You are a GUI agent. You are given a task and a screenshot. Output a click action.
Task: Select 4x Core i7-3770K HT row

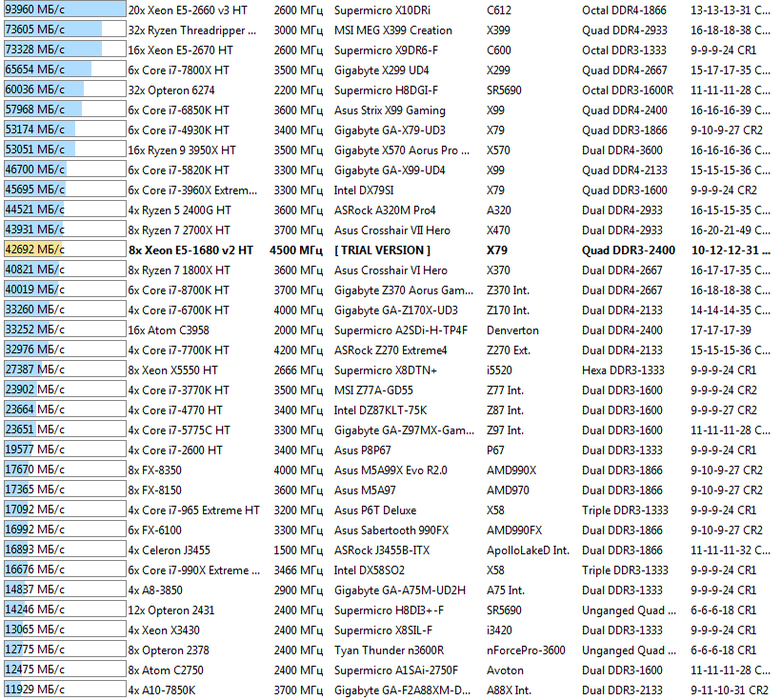pyautogui.click(x=178, y=390)
